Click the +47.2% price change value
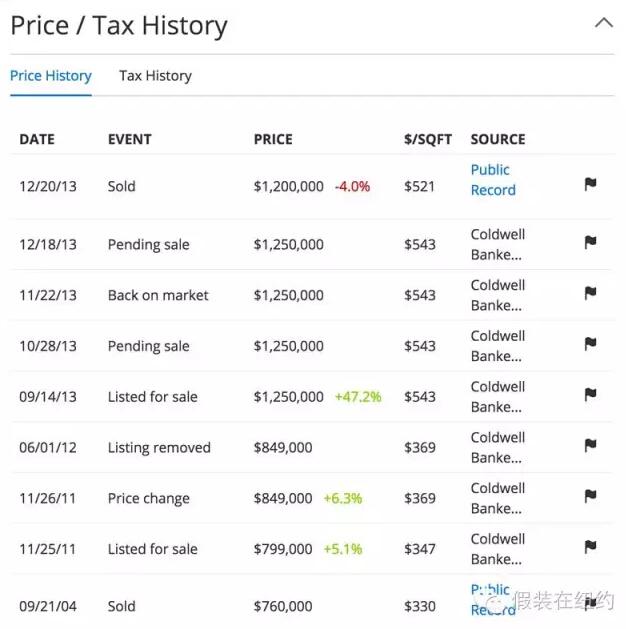 pyautogui.click(x=358, y=396)
